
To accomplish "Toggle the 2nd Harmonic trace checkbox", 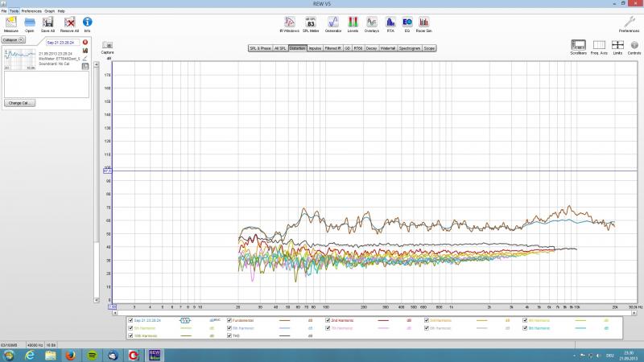I will point(326,320).
